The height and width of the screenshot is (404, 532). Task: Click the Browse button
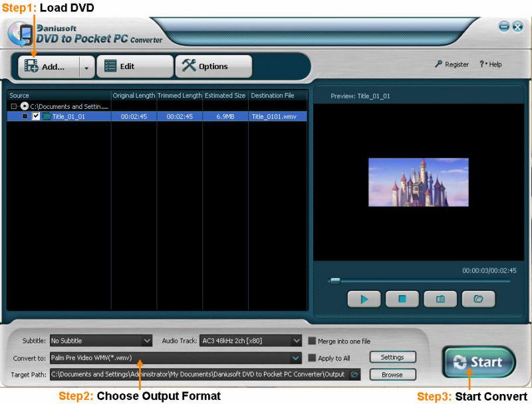392,374
